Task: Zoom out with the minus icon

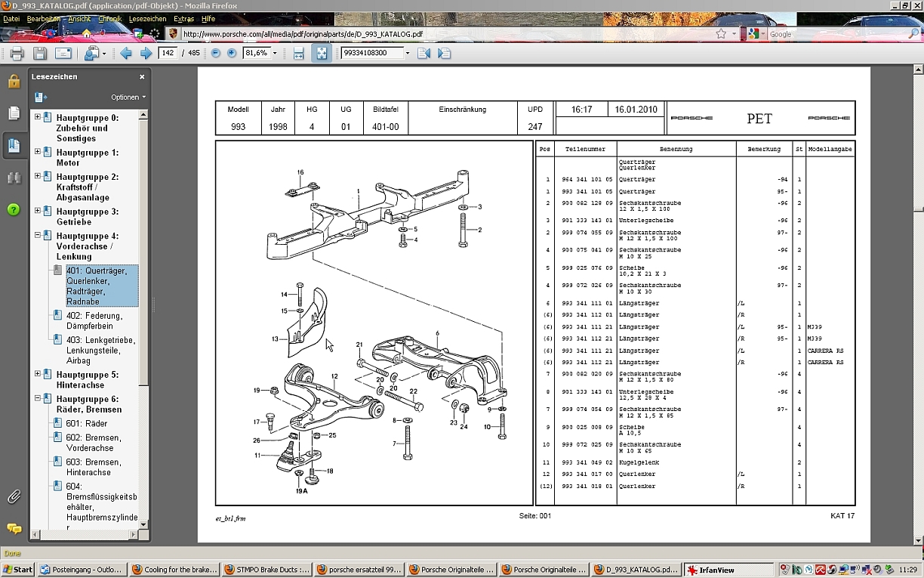Action: (216, 53)
